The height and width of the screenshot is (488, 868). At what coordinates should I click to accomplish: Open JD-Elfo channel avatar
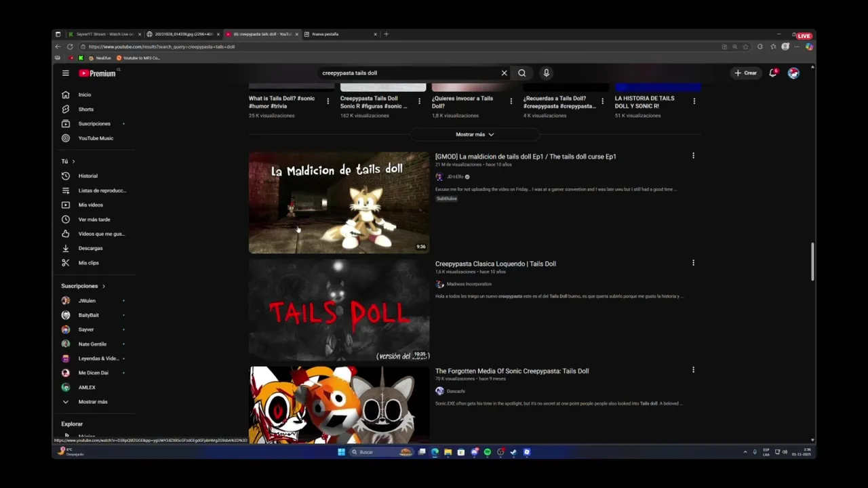tap(439, 177)
